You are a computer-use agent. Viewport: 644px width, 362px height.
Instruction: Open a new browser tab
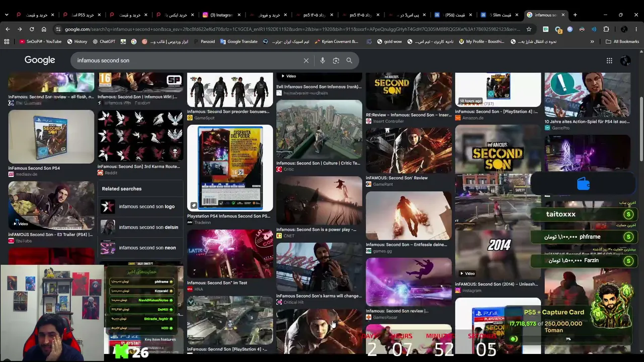[575, 15]
